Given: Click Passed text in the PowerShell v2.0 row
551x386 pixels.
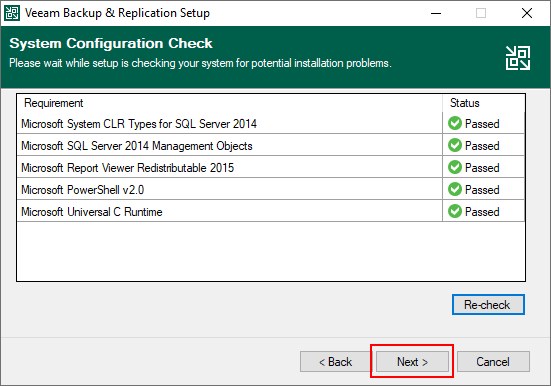Looking at the screenshot, I should pyautogui.click(x=482, y=190).
